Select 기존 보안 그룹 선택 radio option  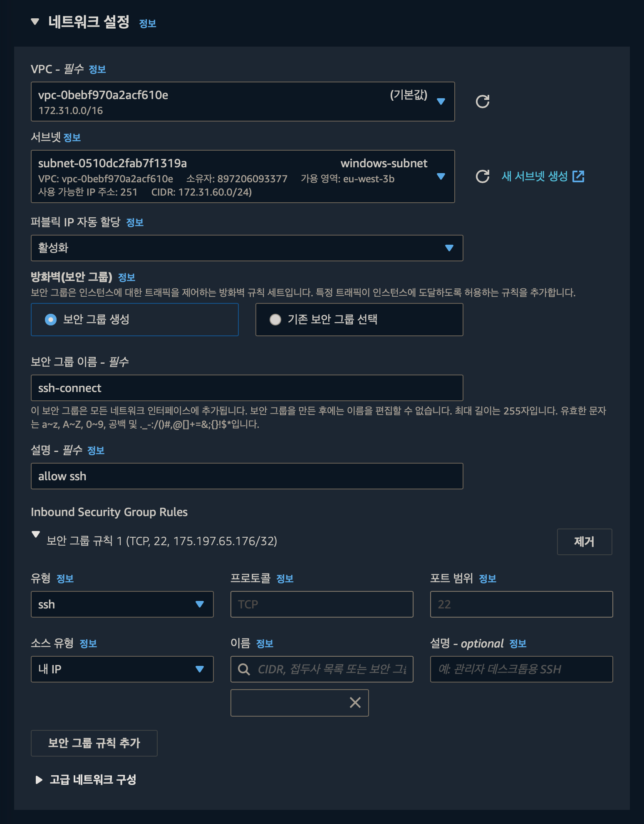pyautogui.click(x=275, y=320)
